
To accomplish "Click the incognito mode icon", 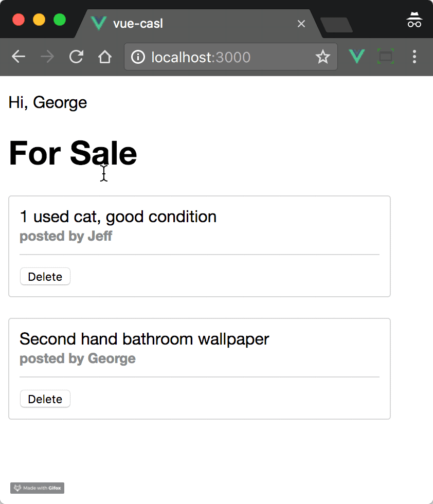I will [414, 21].
